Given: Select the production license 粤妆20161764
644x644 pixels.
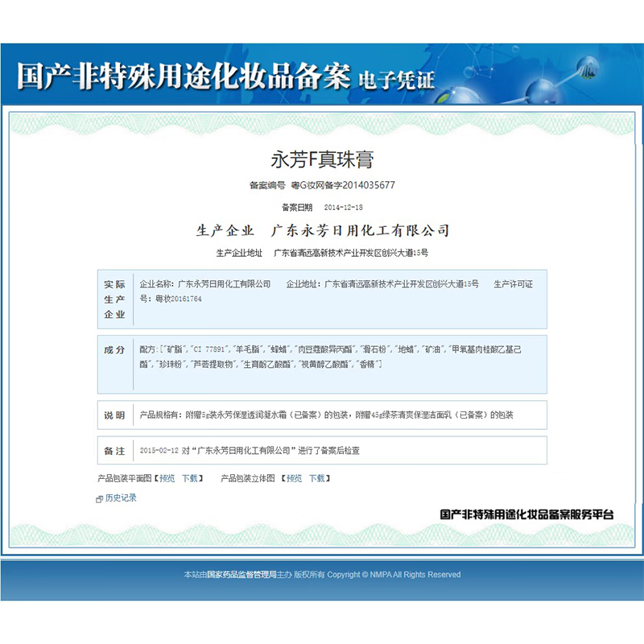Looking at the screenshot, I should tap(179, 299).
